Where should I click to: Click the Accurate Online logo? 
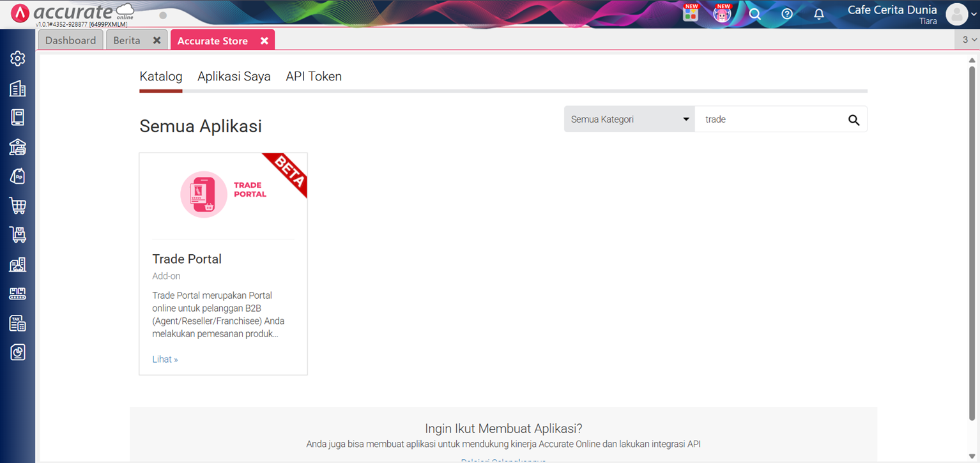[x=73, y=13]
